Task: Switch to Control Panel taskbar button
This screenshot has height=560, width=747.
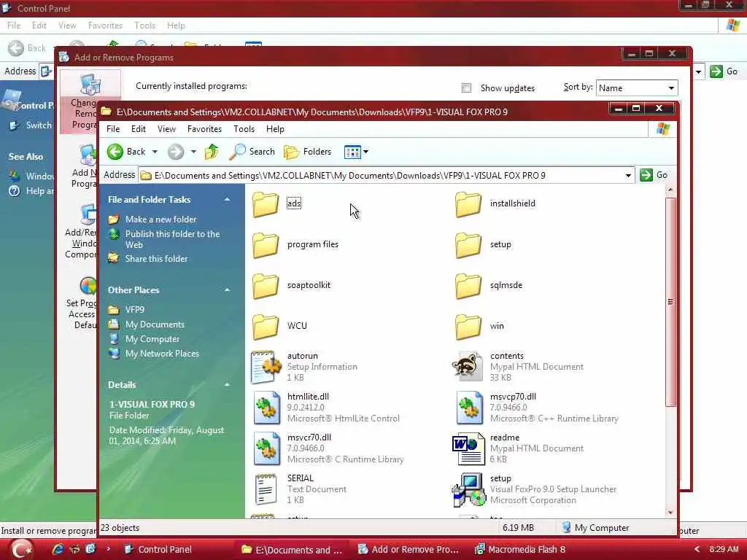Action: pyautogui.click(x=158, y=550)
